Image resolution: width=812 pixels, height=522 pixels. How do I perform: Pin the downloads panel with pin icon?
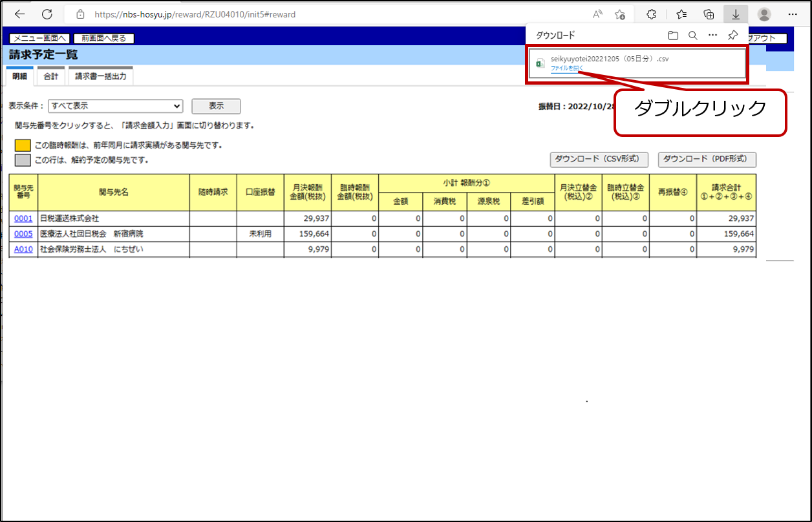pyautogui.click(x=732, y=36)
